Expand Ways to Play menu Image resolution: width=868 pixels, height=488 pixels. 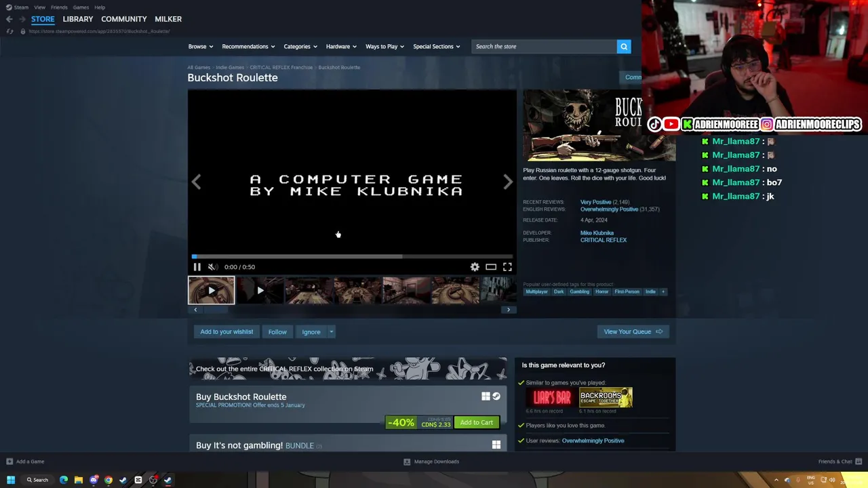click(x=384, y=47)
